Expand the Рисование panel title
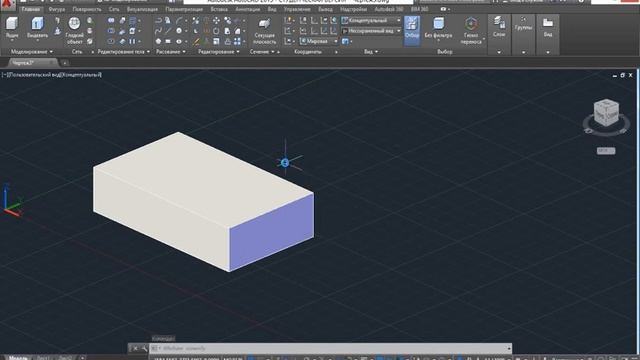The image size is (640, 360). pyautogui.click(x=171, y=52)
